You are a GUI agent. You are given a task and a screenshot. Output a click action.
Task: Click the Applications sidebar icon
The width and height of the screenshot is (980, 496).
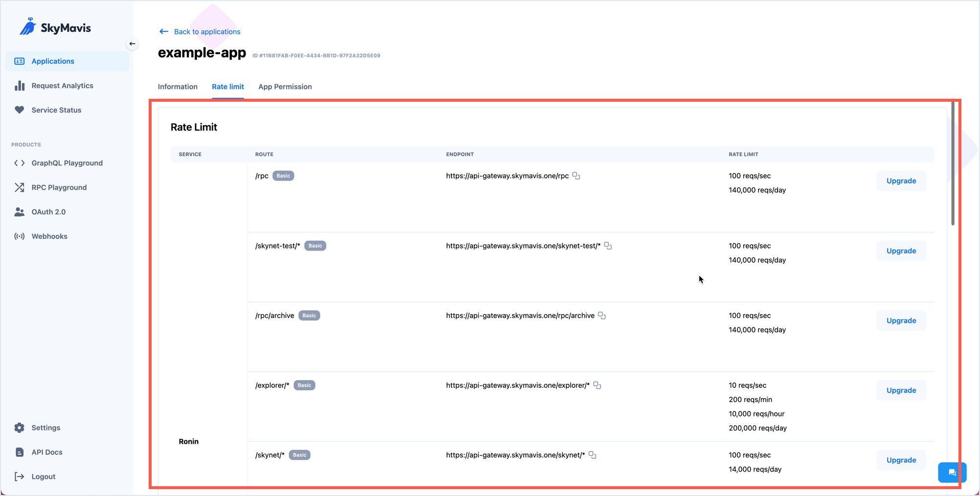point(20,61)
